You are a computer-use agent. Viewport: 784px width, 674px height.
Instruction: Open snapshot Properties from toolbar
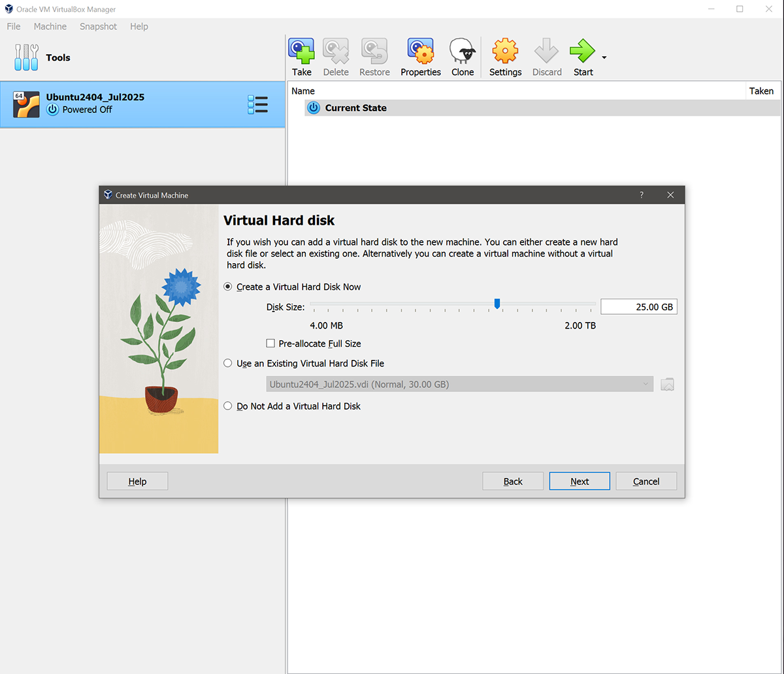pos(421,51)
